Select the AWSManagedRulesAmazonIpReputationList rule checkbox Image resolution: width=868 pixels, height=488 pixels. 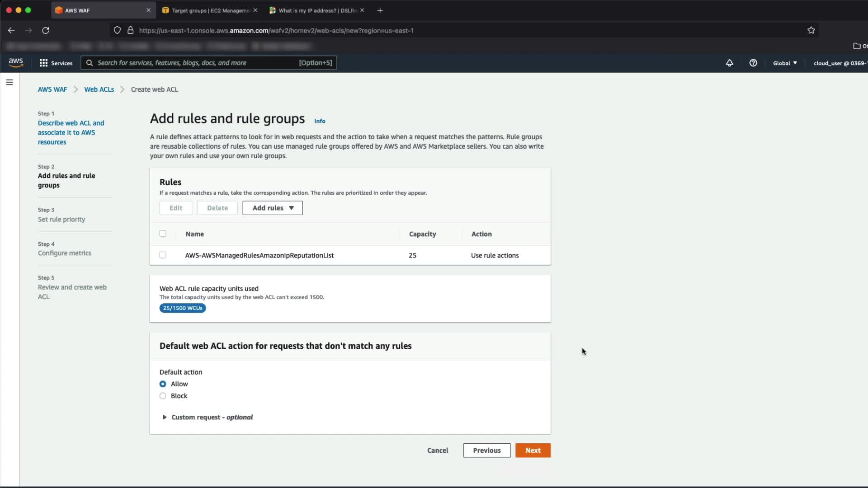[163, 255]
